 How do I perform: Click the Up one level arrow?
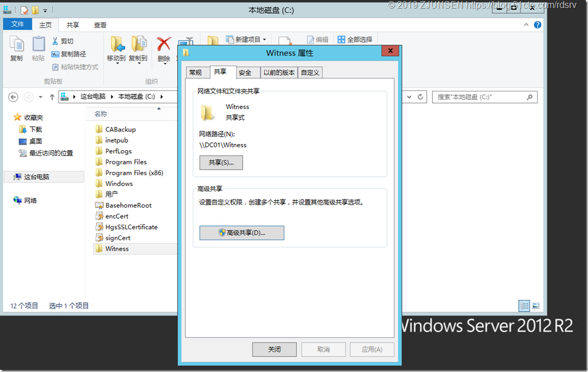(52, 97)
